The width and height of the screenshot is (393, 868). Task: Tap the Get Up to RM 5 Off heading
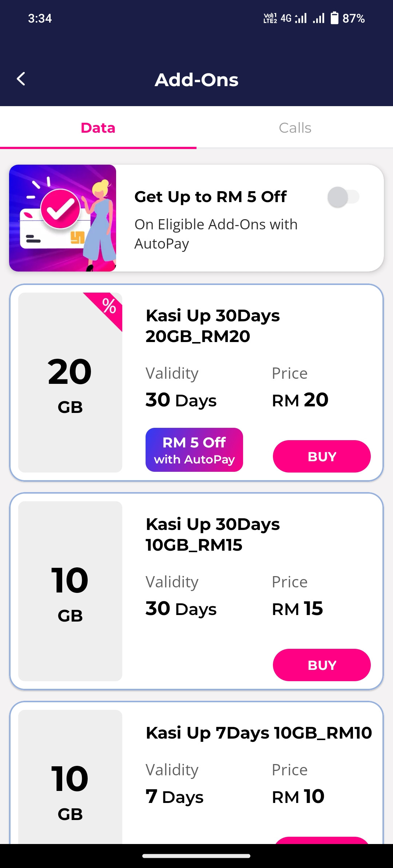tap(211, 197)
